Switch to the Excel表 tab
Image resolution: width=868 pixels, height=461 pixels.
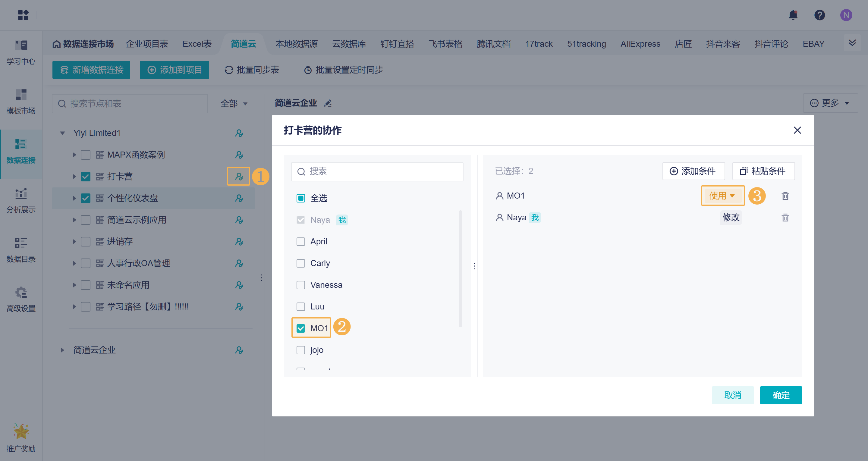pyautogui.click(x=197, y=44)
